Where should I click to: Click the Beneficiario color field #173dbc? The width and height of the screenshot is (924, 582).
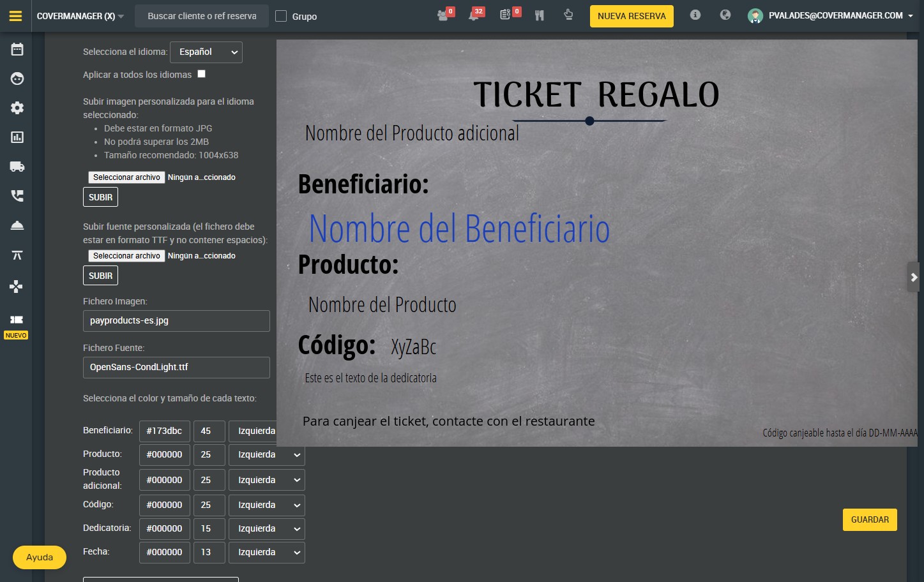pyautogui.click(x=164, y=431)
